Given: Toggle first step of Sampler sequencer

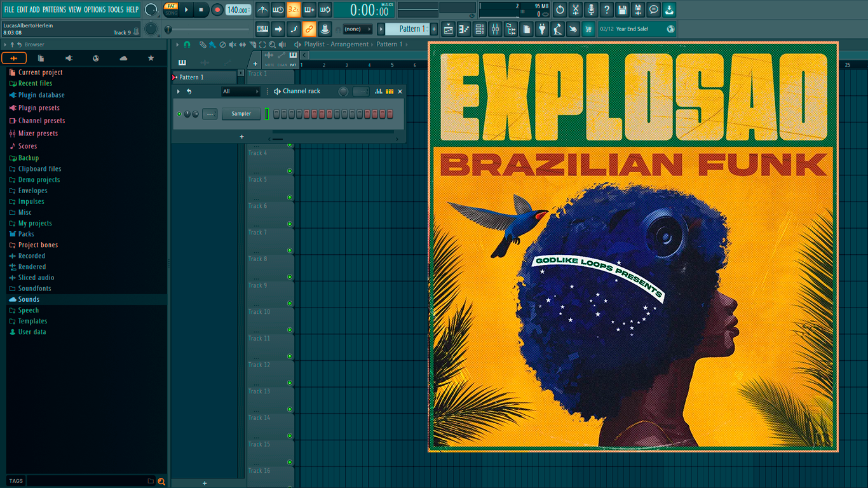Looking at the screenshot, I should [x=276, y=114].
